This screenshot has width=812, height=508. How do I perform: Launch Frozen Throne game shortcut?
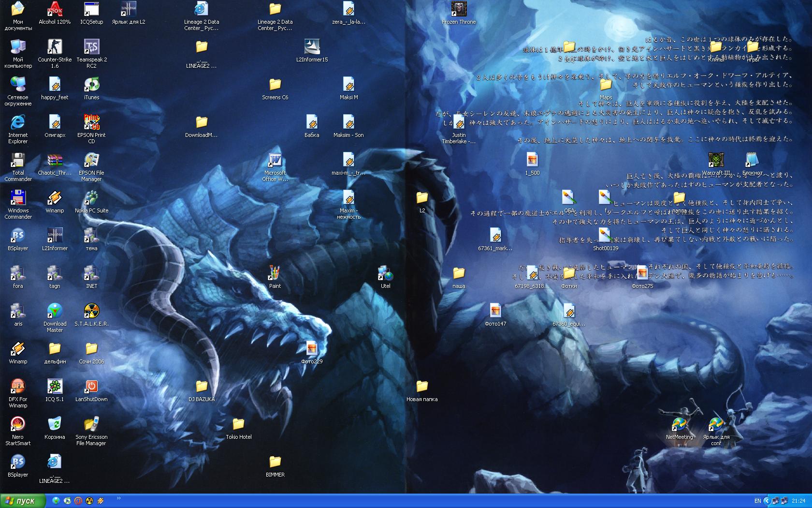[459, 13]
